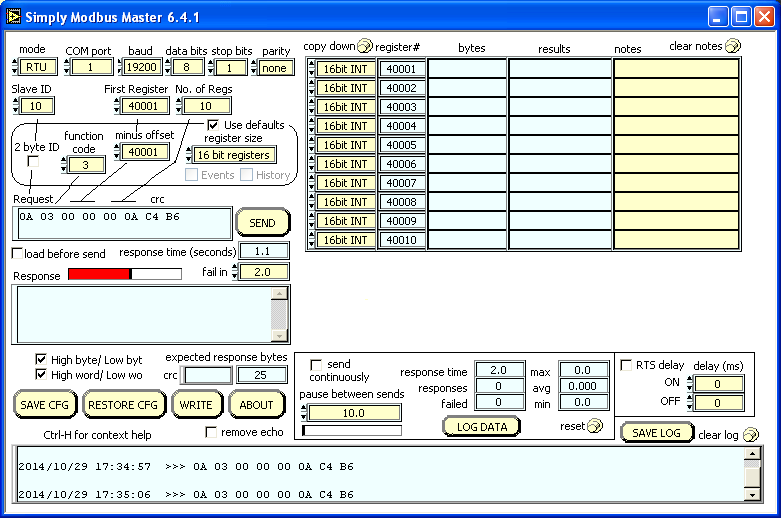Screen dimensions: 781x518
Task: Click the LOG DATA button
Action: click(482, 426)
